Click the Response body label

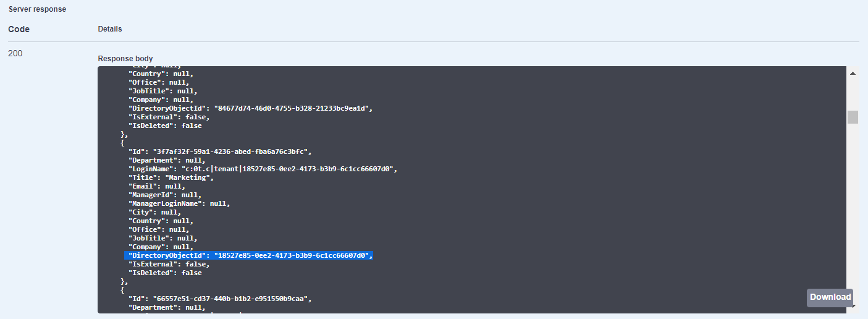point(125,59)
